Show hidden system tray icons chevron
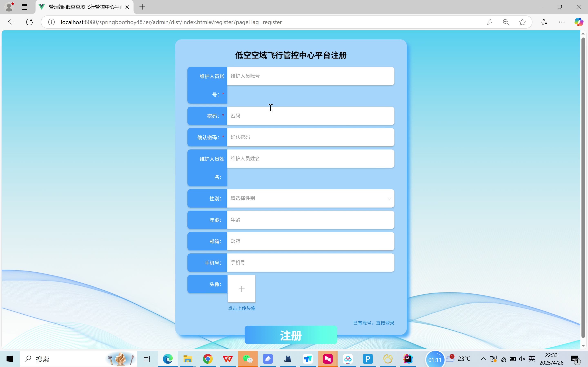 (483, 359)
